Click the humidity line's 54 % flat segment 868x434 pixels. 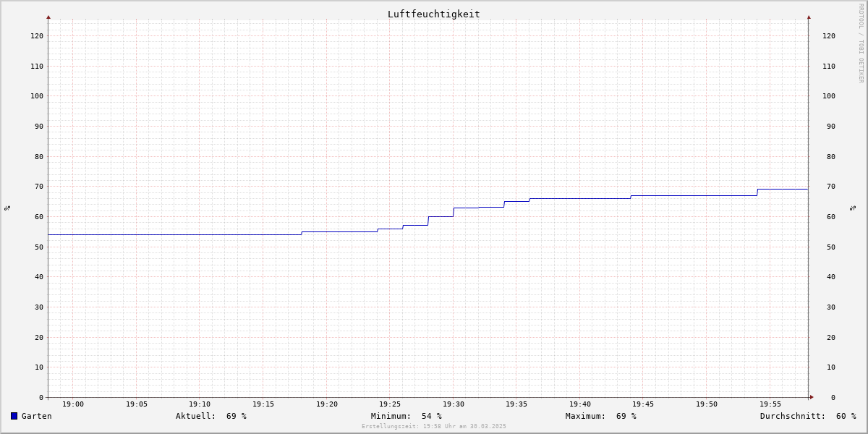pos(174,234)
